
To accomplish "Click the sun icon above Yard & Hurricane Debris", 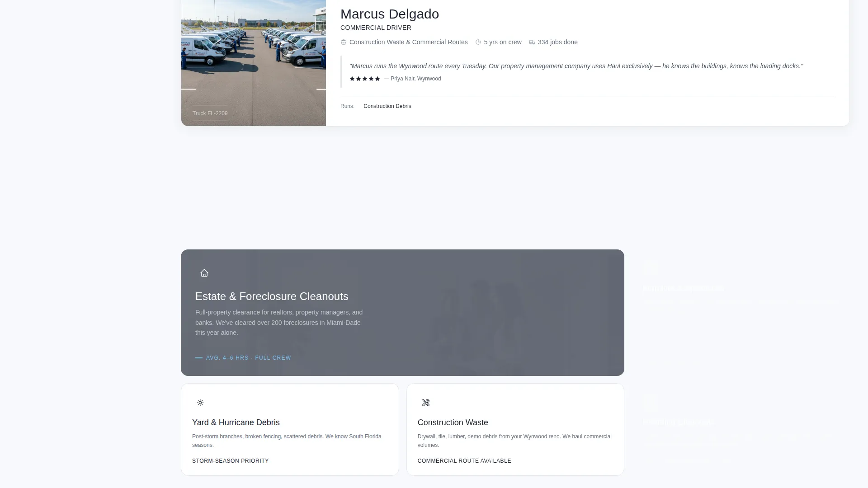I will coord(200,403).
